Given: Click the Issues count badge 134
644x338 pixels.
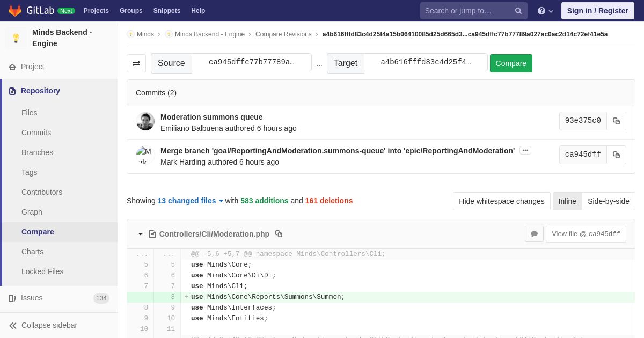Looking at the screenshot, I should coord(101,298).
